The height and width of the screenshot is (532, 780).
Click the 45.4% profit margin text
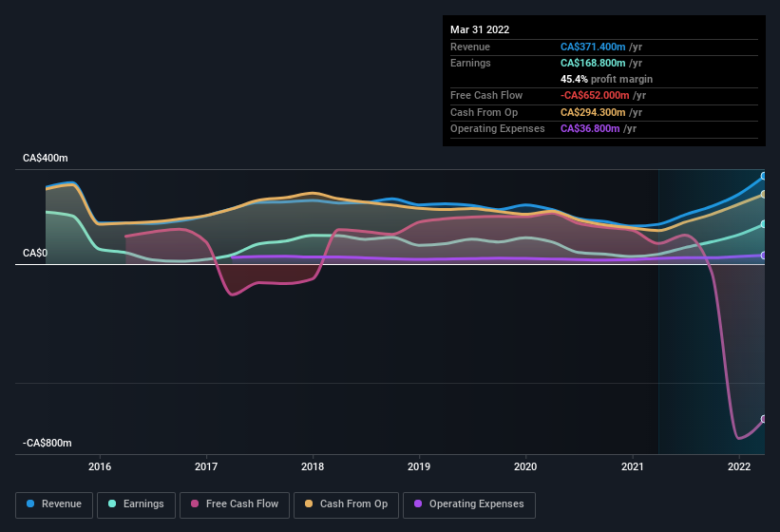[606, 79]
